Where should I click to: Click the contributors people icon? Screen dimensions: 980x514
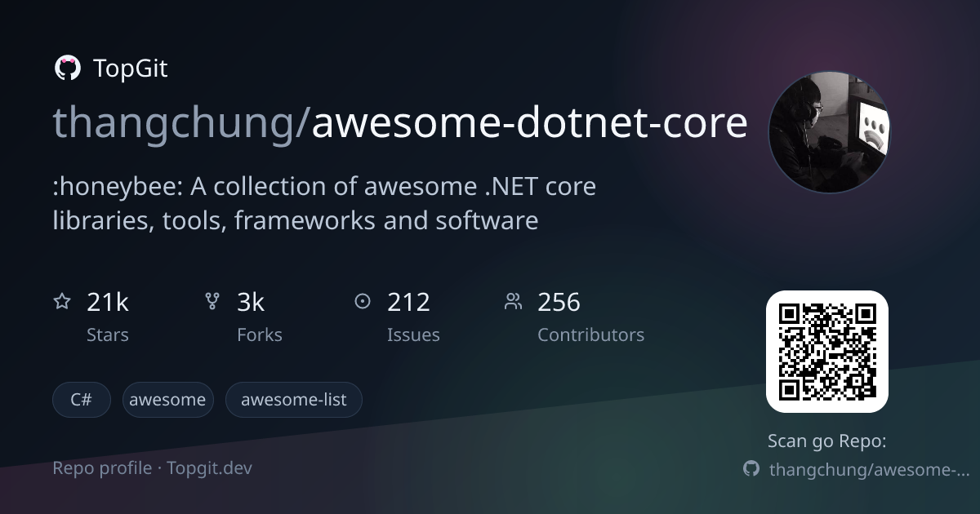(513, 302)
